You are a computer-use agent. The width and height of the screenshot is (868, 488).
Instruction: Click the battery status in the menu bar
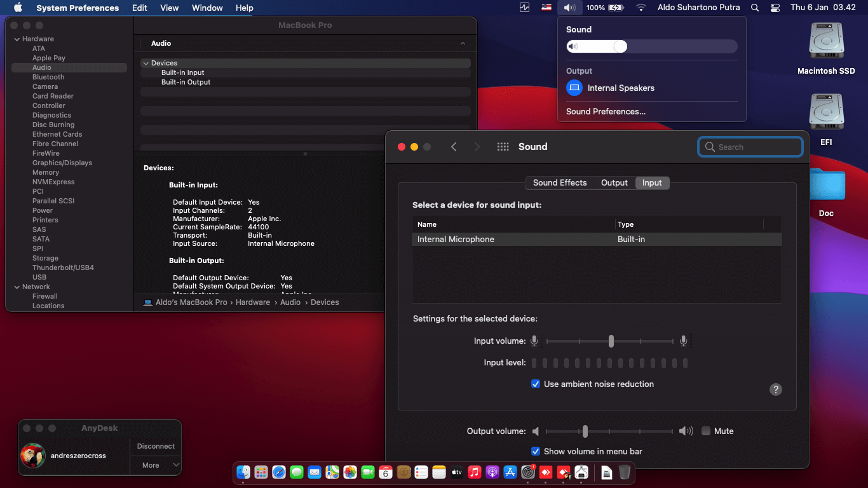coord(605,8)
